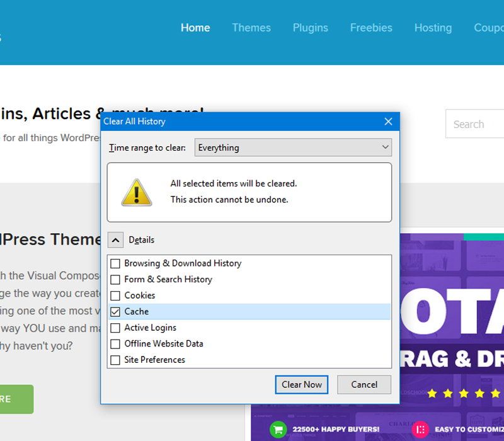Viewport: 504px width, 441px height.
Task: Open the Hosting navigation link
Action: [433, 28]
